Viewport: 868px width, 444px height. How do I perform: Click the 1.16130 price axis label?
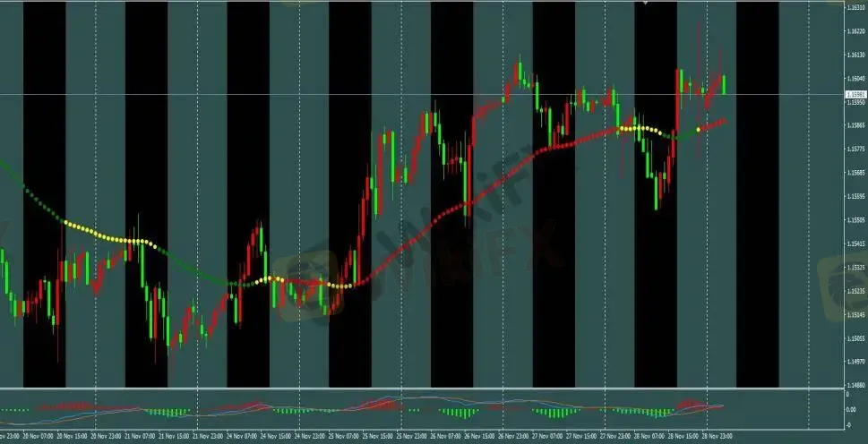pyautogui.click(x=855, y=55)
